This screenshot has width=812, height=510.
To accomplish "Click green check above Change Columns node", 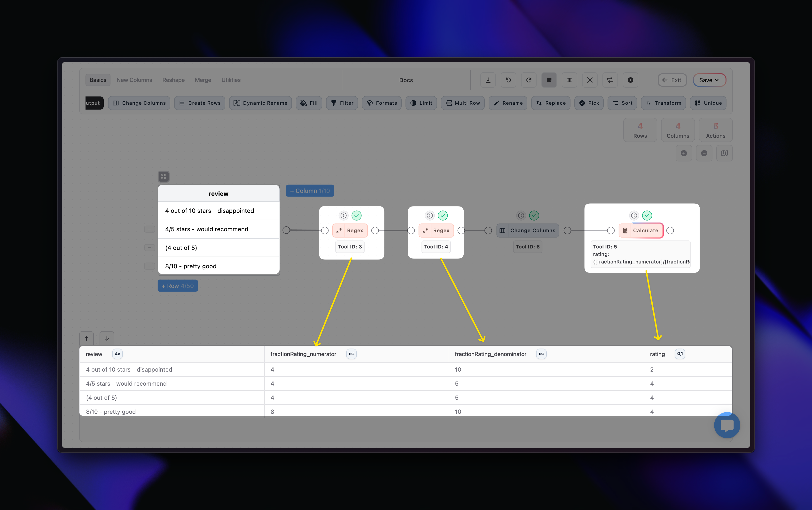I will click(534, 215).
